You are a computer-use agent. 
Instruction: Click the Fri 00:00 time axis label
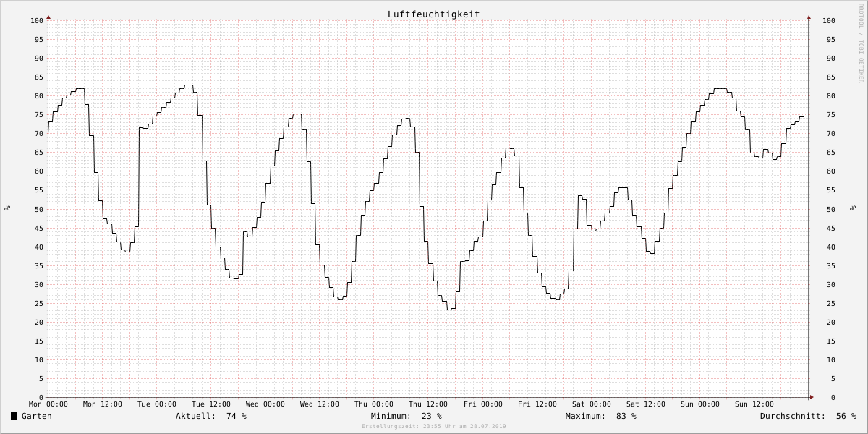(x=483, y=404)
